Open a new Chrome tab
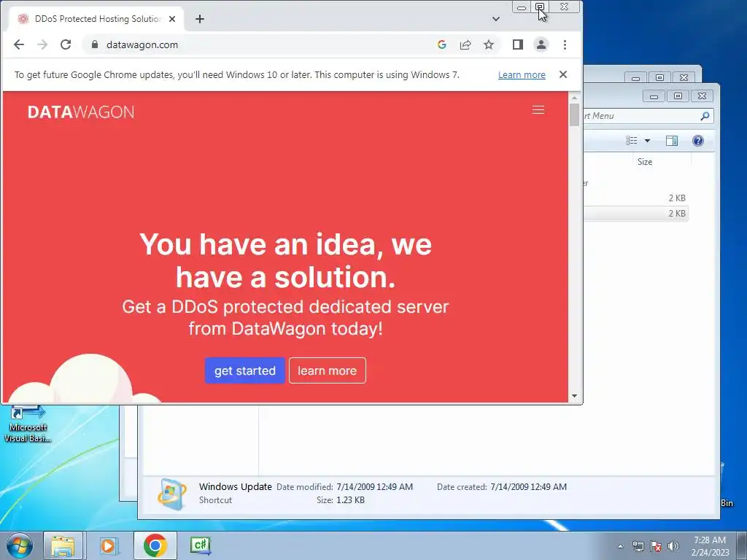This screenshot has width=747, height=560. pos(200,19)
